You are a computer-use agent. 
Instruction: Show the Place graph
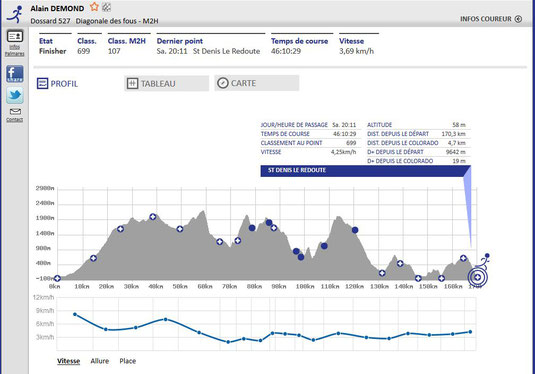coord(128,361)
